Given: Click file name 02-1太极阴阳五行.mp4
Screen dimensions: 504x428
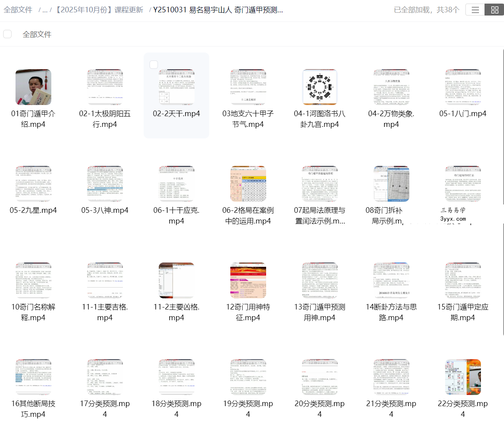Looking at the screenshot, I should point(105,119).
